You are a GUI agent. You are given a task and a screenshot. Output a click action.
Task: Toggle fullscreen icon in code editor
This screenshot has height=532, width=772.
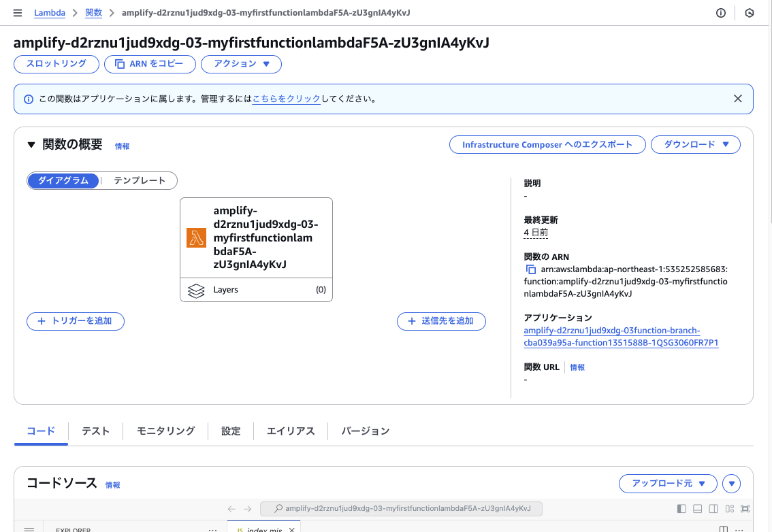click(x=745, y=508)
